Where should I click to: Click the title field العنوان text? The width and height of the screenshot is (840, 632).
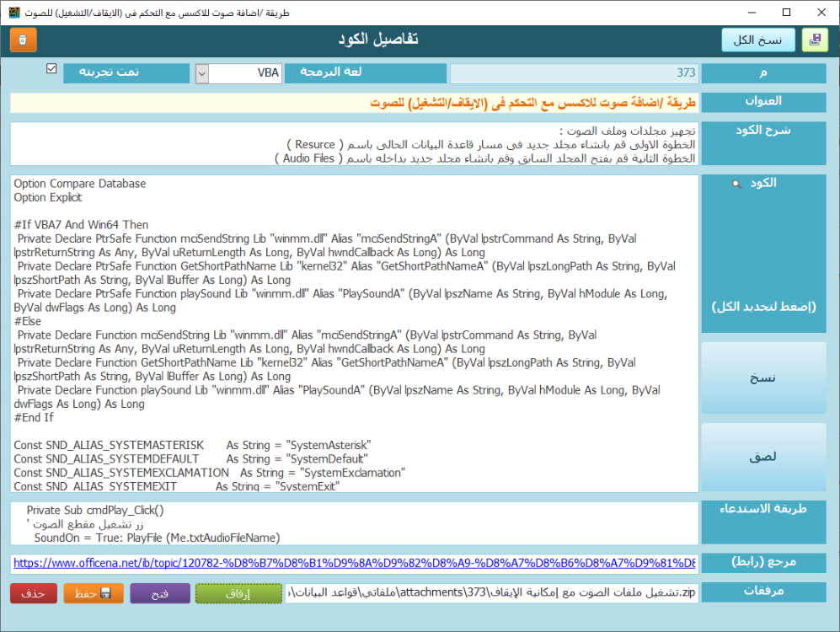coord(354,102)
